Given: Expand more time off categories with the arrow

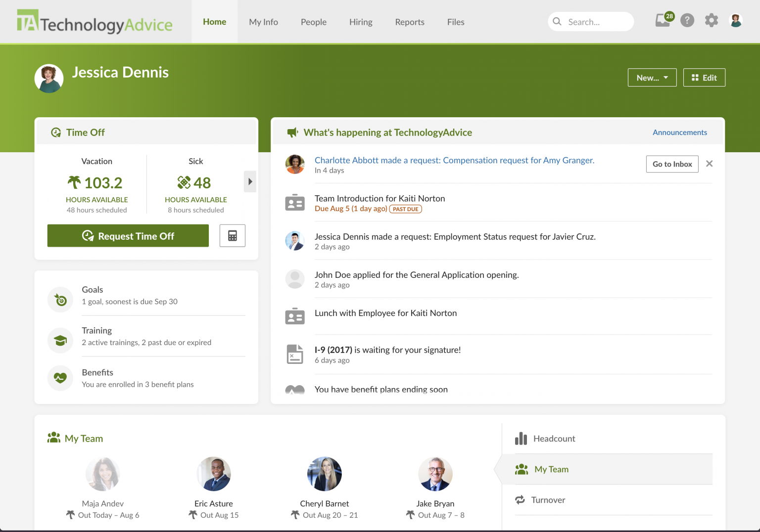Looking at the screenshot, I should (250, 181).
